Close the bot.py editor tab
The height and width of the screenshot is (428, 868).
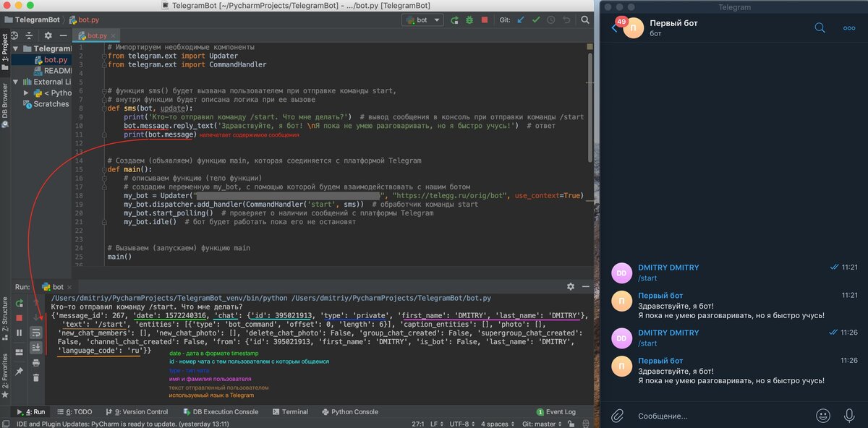(114, 35)
